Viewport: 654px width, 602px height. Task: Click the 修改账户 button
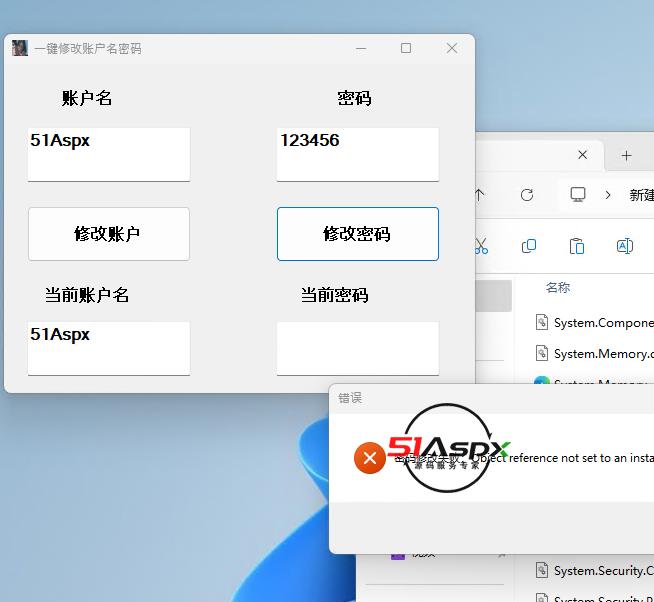pyautogui.click(x=109, y=234)
